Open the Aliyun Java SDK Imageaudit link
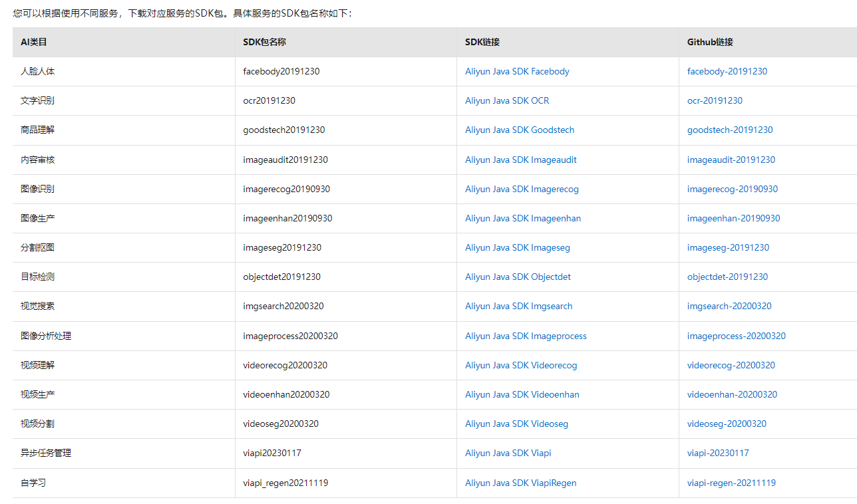Image resolution: width=857 pixels, height=504 pixels. point(521,160)
